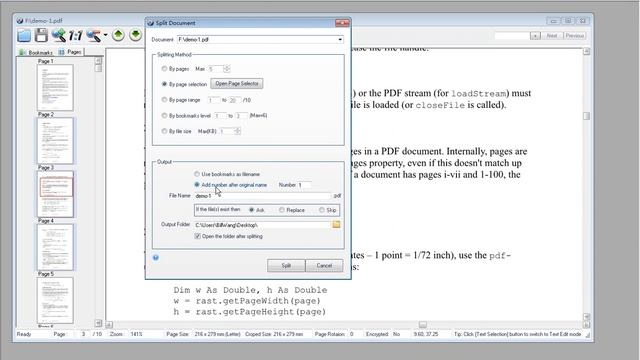Select the By file size radio button
The height and width of the screenshot is (360, 640).
click(164, 131)
